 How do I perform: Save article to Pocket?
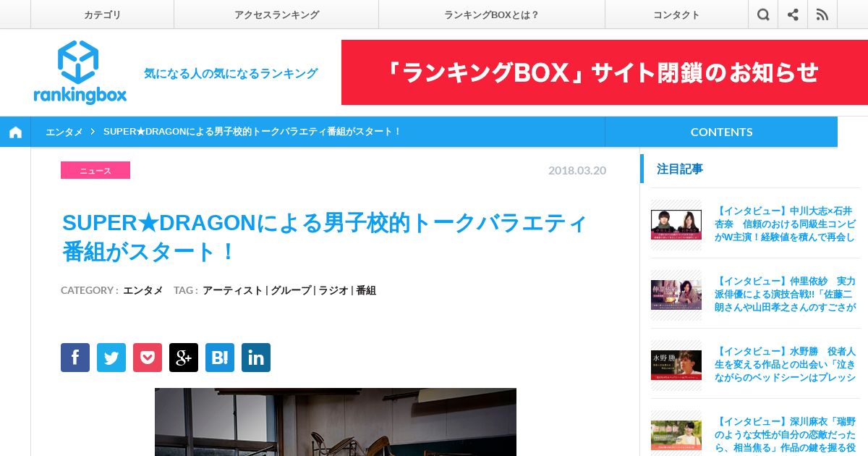coord(148,358)
